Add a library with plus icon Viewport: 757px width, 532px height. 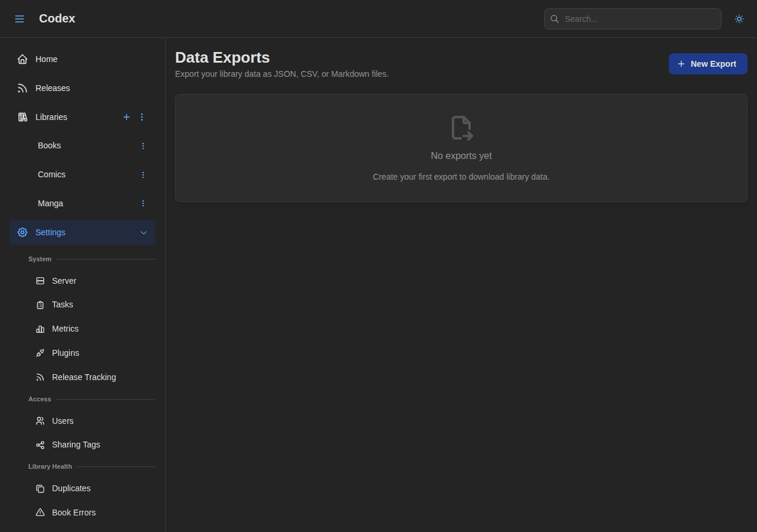[x=127, y=117]
